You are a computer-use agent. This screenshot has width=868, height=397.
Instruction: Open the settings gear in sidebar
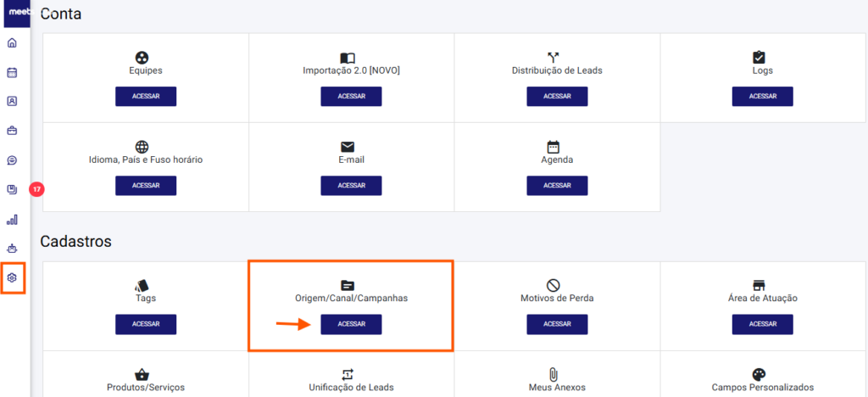click(x=12, y=278)
